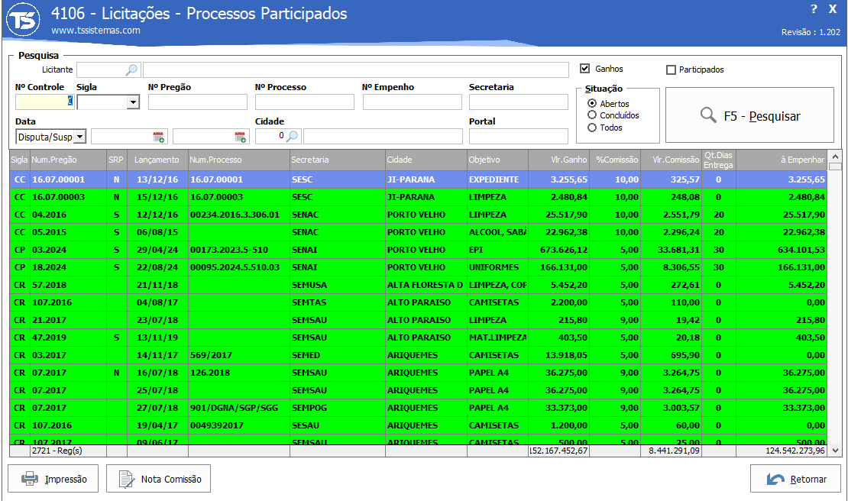The width and height of the screenshot is (848, 504).
Task: Sort by the Cidade column header
Action: click(426, 160)
